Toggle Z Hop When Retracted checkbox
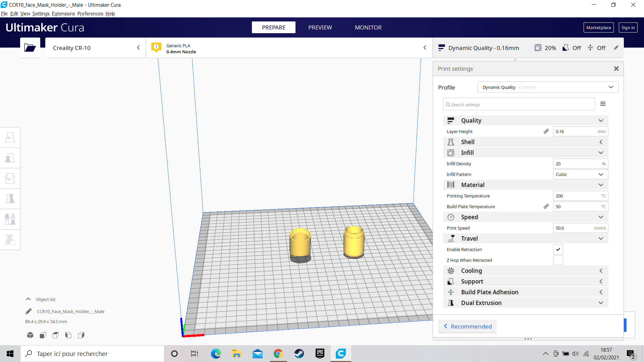Viewport: 644px width, 362px height. point(558,260)
